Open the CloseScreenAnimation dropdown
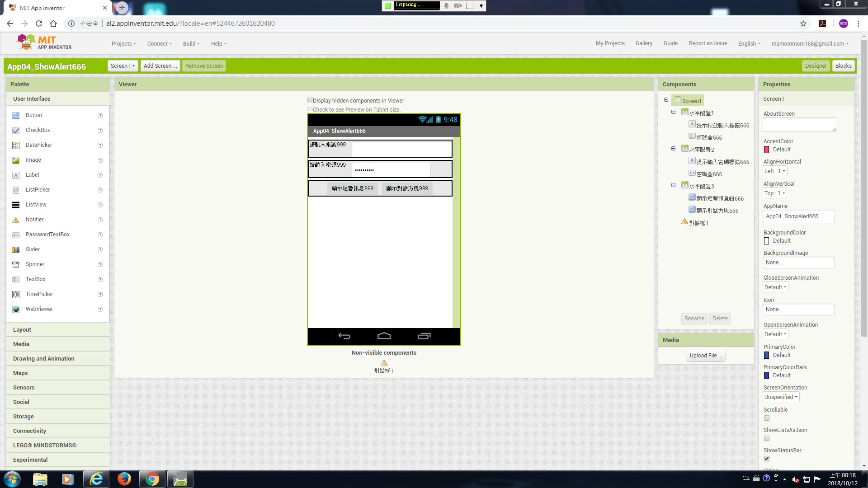 (x=775, y=287)
